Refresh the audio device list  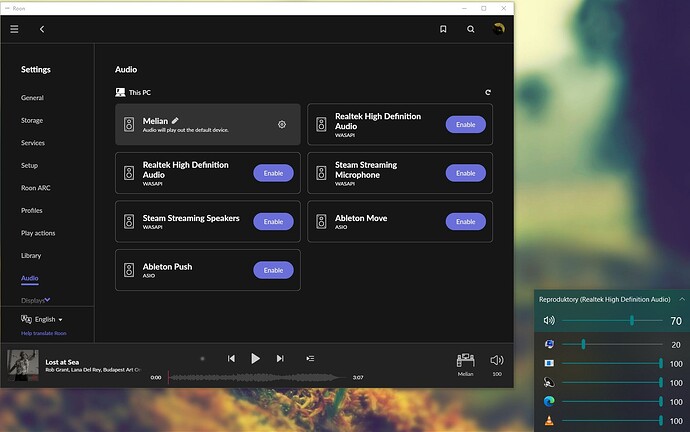coord(488,92)
